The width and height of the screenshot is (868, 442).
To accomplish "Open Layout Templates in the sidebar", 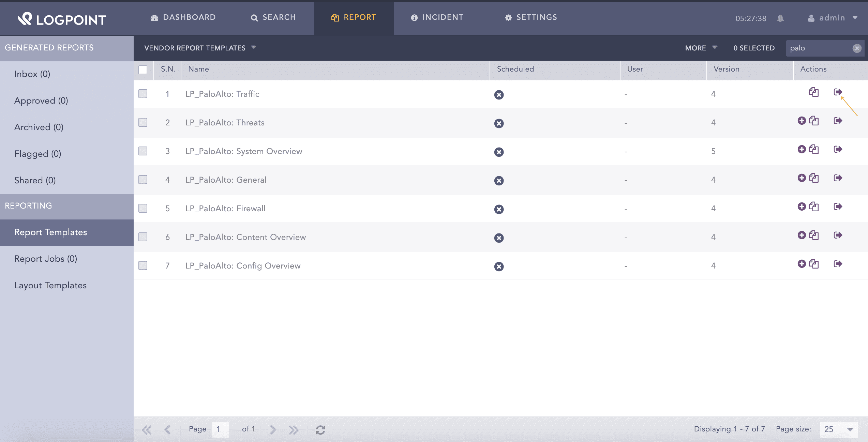I will pyautogui.click(x=50, y=285).
